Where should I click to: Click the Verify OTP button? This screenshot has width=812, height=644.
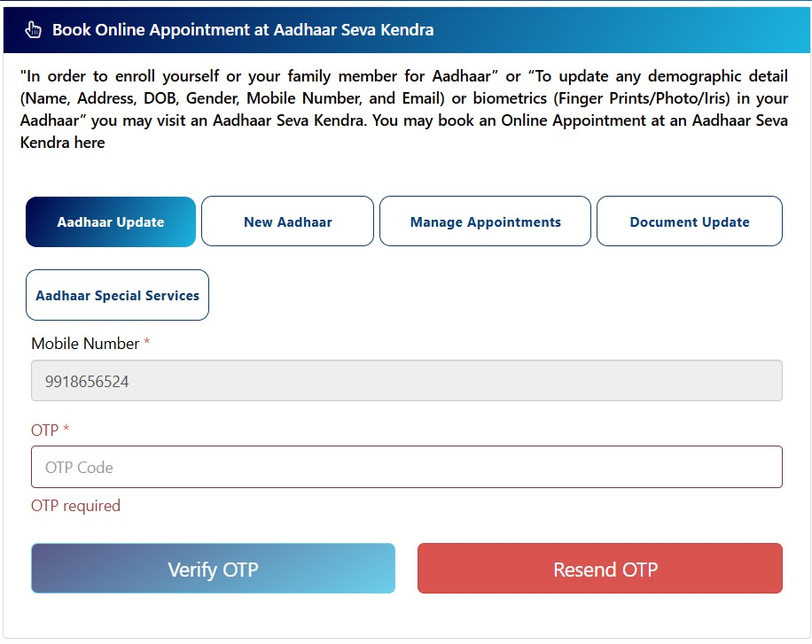click(213, 569)
